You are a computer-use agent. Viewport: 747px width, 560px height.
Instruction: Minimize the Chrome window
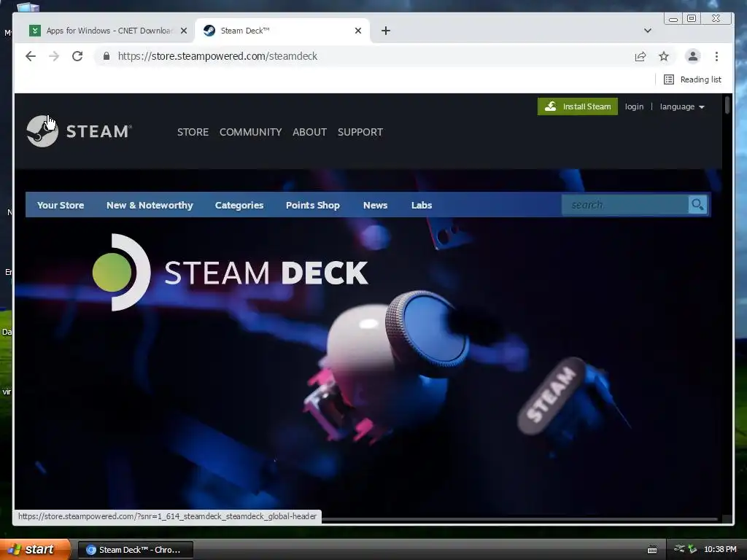tap(673, 18)
